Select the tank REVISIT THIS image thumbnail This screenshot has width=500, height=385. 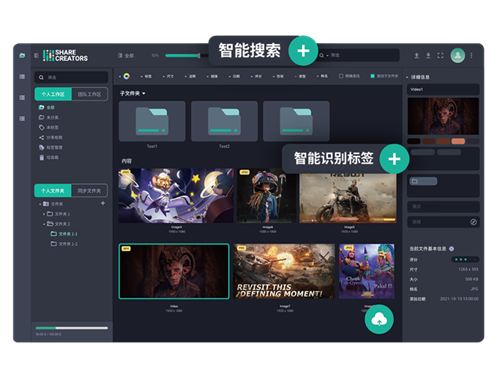284,271
